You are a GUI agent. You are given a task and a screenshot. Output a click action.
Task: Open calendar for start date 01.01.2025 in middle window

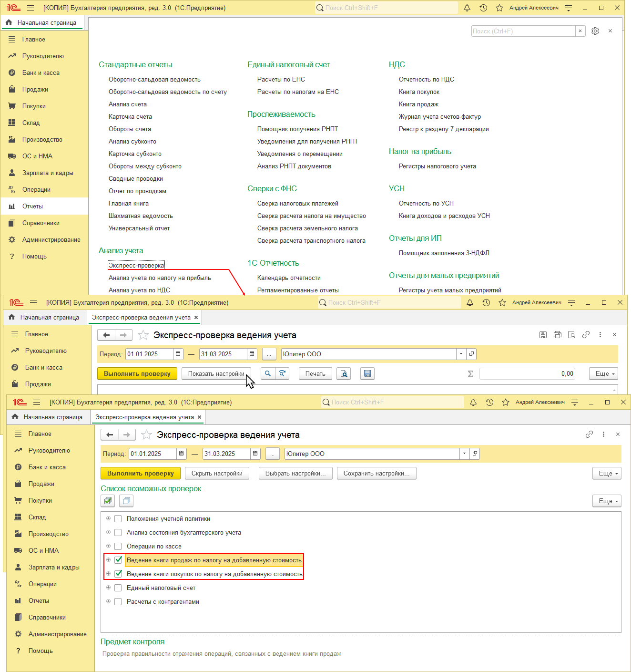[178, 354]
